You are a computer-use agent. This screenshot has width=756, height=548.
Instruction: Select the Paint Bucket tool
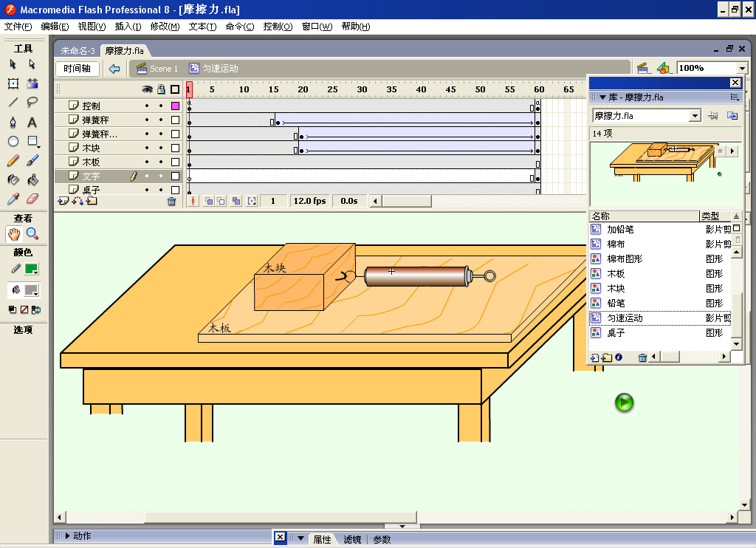pyautogui.click(x=32, y=180)
